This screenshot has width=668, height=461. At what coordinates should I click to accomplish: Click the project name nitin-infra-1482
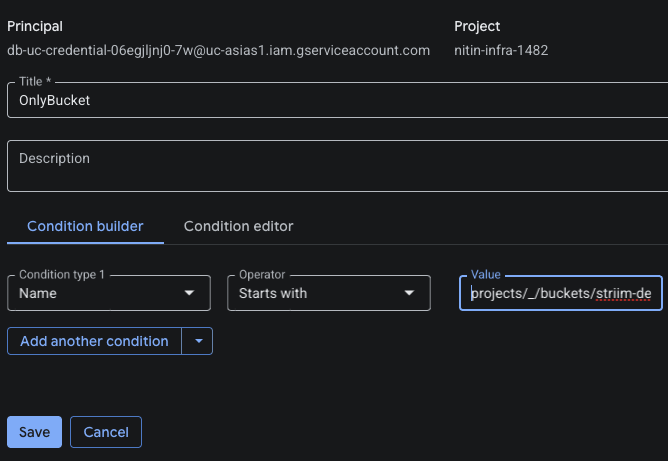coord(501,50)
